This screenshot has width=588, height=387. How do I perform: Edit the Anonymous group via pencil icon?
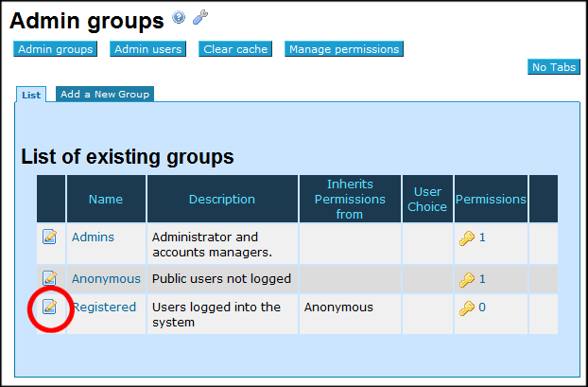click(50, 278)
